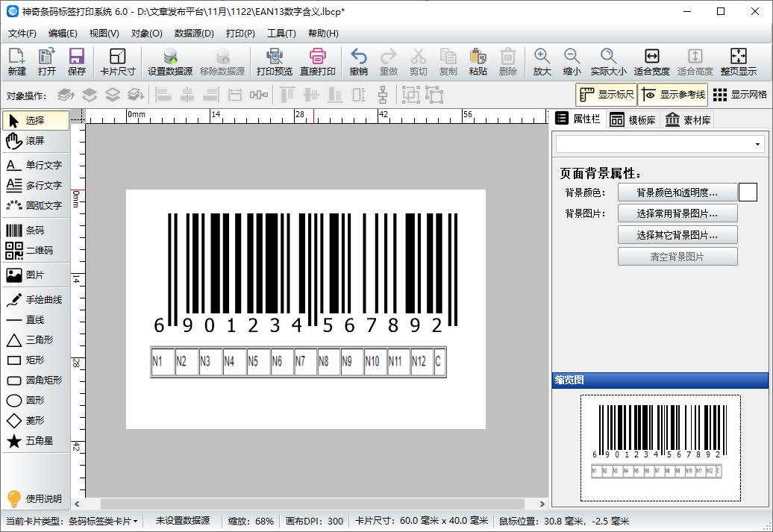Zoom in with 放大 magnifier
This screenshot has width=773, height=532.
coord(542,62)
